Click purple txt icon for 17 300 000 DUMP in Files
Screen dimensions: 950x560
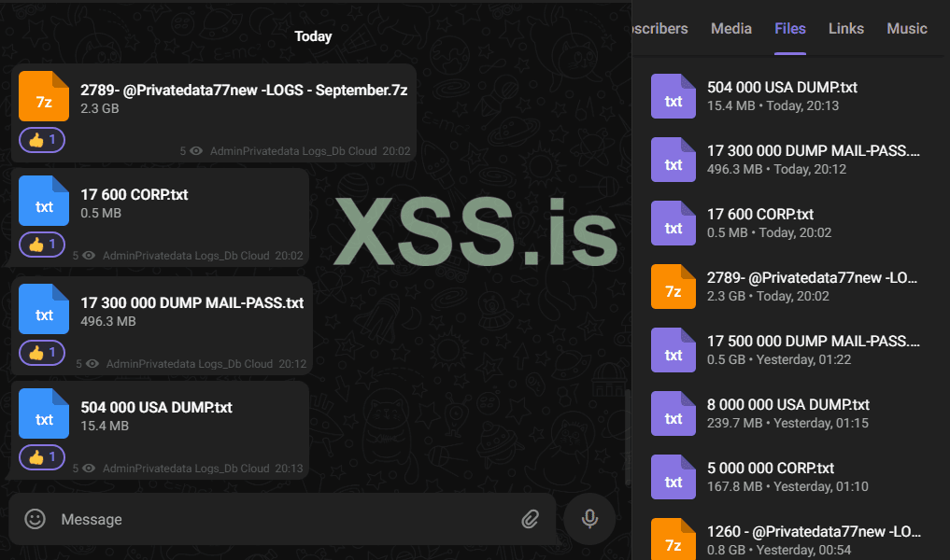pos(674,160)
